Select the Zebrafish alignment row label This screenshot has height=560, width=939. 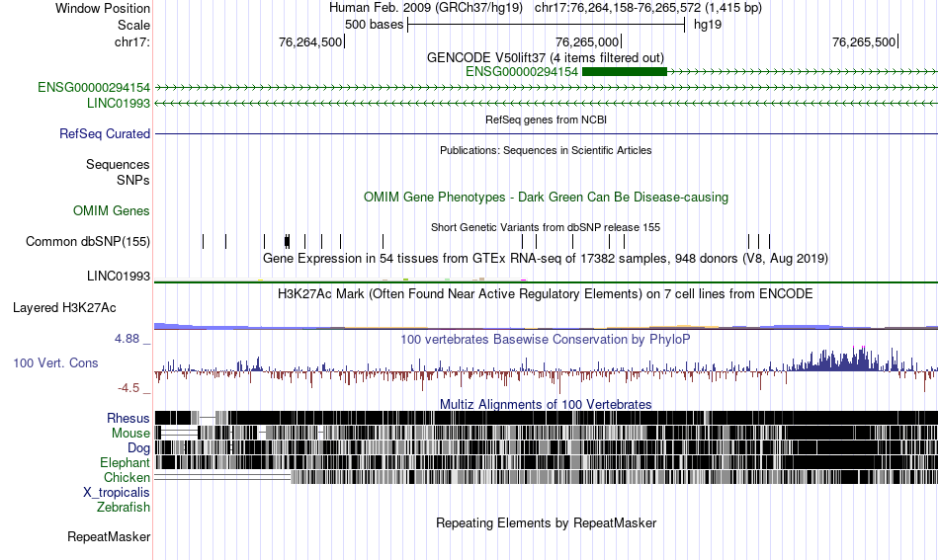(x=124, y=507)
